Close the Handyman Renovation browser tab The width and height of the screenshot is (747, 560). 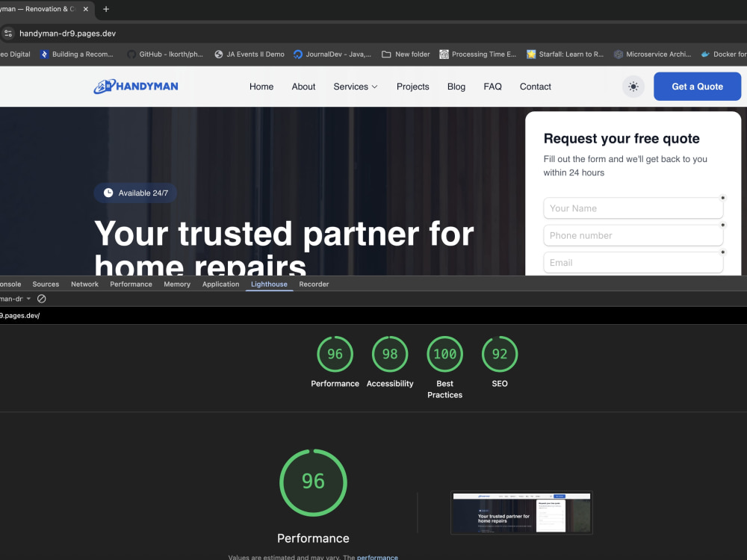point(86,9)
